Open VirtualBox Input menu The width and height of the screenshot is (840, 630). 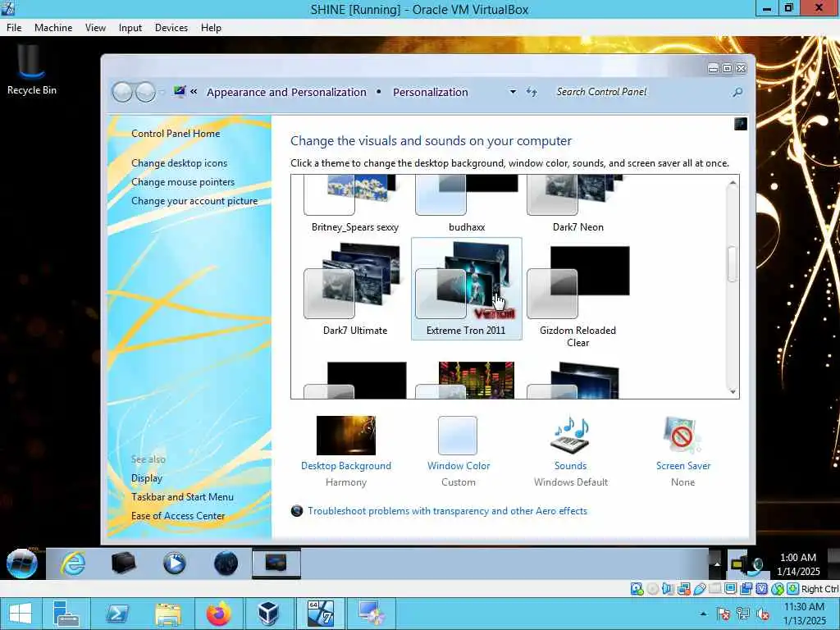pyautogui.click(x=130, y=28)
